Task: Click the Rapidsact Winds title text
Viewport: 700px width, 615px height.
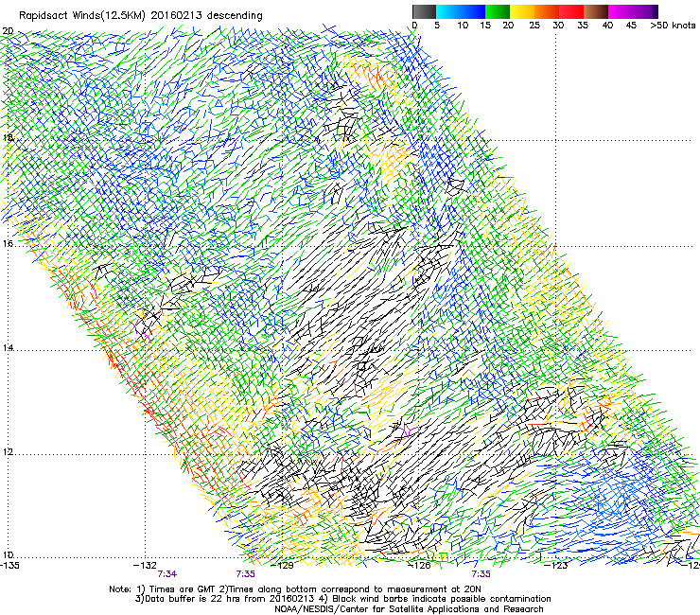Action: point(141,16)
